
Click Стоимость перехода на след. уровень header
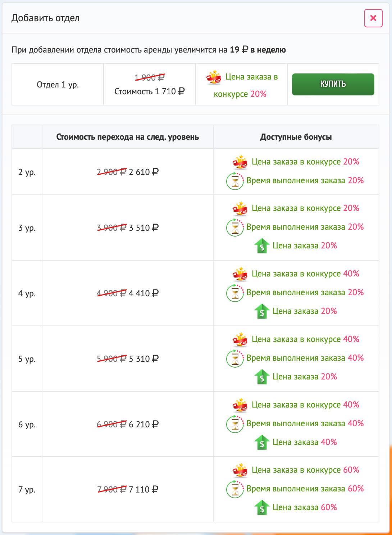[x=128, y=137]
